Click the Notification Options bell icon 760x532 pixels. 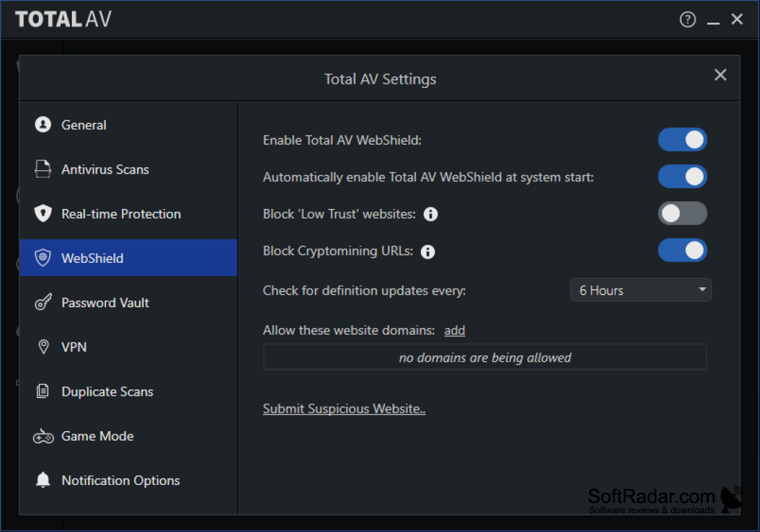[43, 479]
